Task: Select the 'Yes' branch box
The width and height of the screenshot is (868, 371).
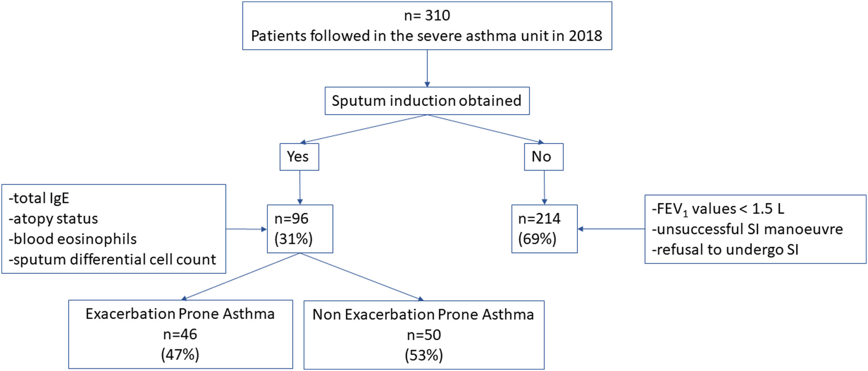Action: tap(299, 157)
